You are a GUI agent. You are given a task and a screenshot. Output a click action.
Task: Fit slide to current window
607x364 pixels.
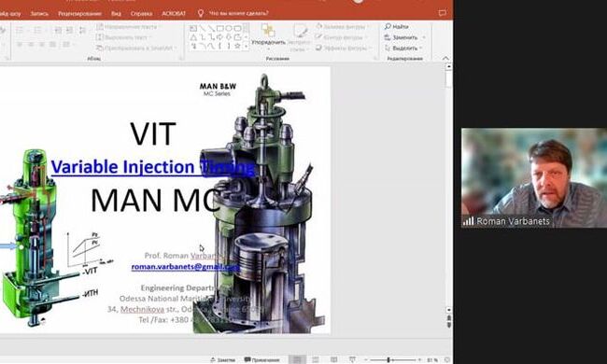point(447,360)
